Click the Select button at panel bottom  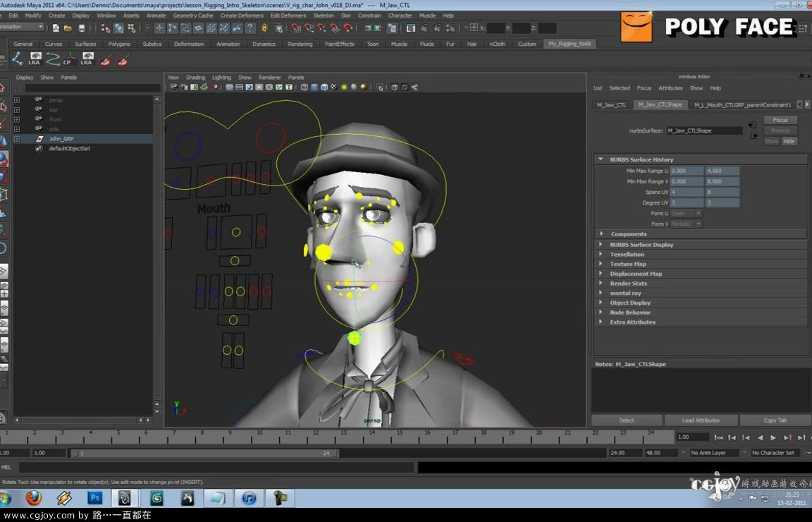click(x=627, y=420)
